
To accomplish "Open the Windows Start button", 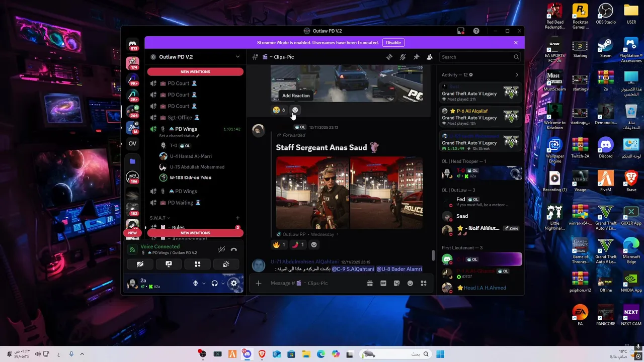I will pyautogui.click(x=440, y=354).
